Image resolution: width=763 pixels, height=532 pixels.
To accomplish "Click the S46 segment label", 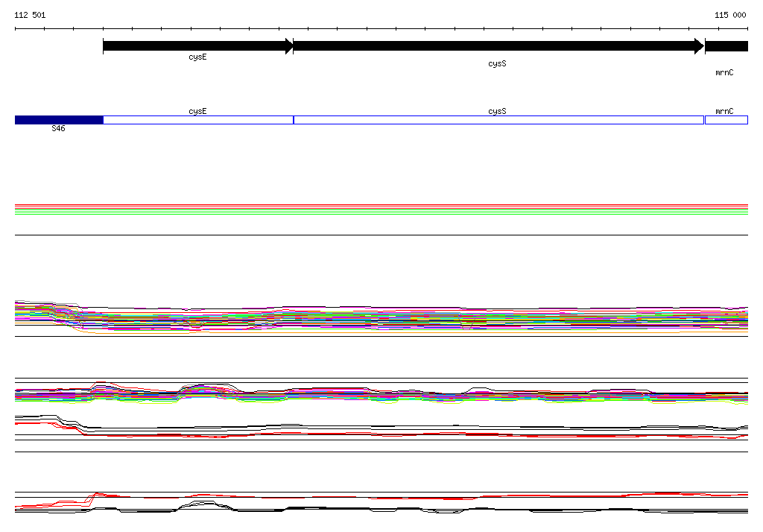I will pyautogui.click(x=58, y=128).
